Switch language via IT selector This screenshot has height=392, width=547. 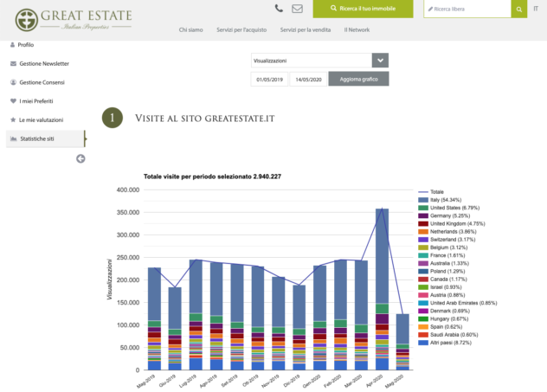coord(536,9)
